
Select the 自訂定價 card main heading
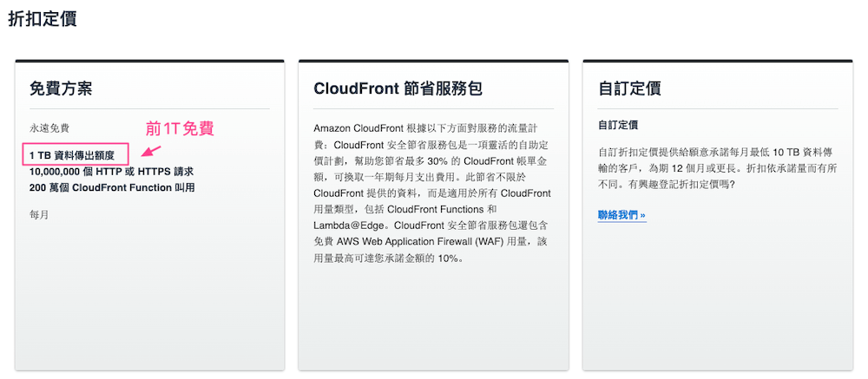click(x=629, y=89)
